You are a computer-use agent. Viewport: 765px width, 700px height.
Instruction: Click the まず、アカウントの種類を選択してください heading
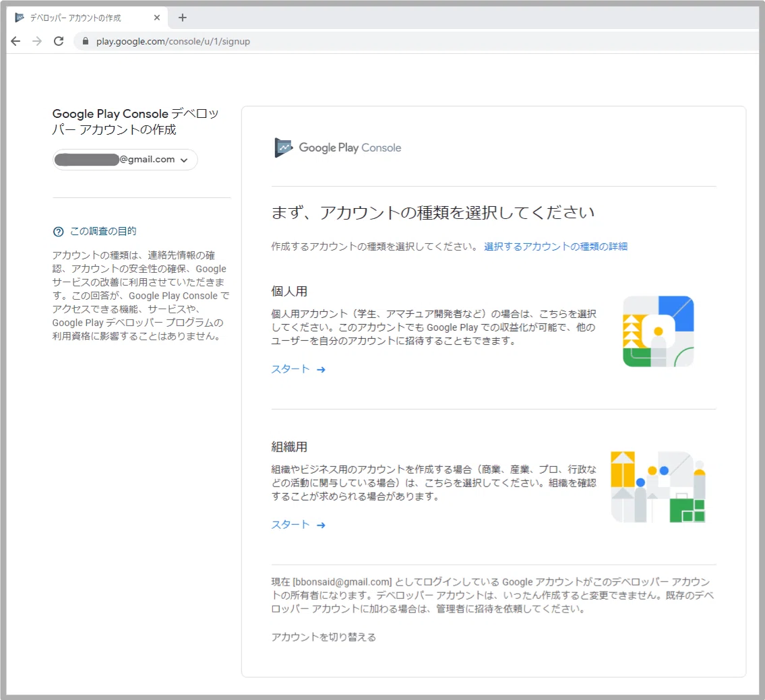[433, 213]
